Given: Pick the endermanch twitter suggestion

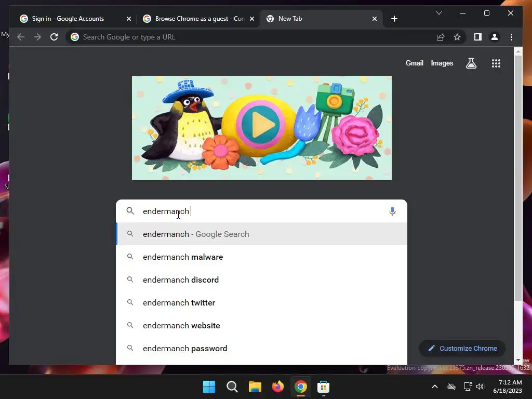Looking at the screenshot, I should tap(262, 303).
